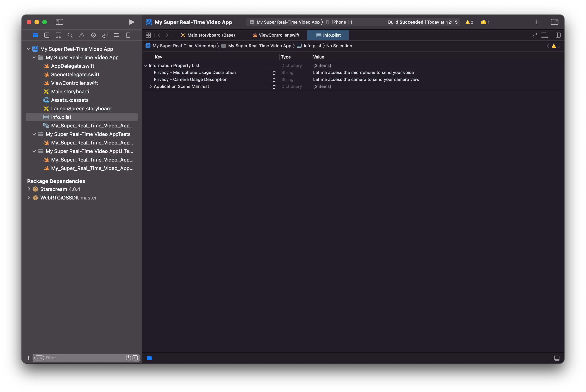
Task: Jump to next issue arrow
Action: point(559,46)
